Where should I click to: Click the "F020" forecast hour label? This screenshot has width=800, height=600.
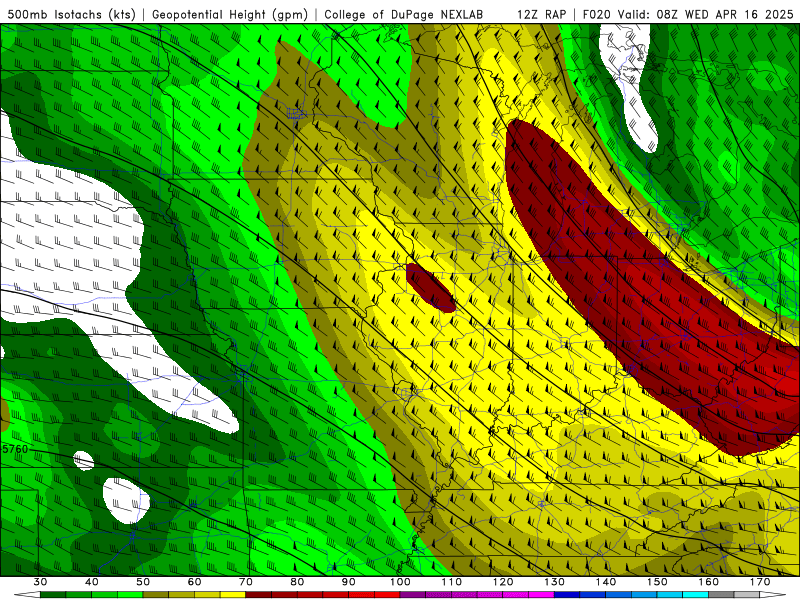(596, 14)
